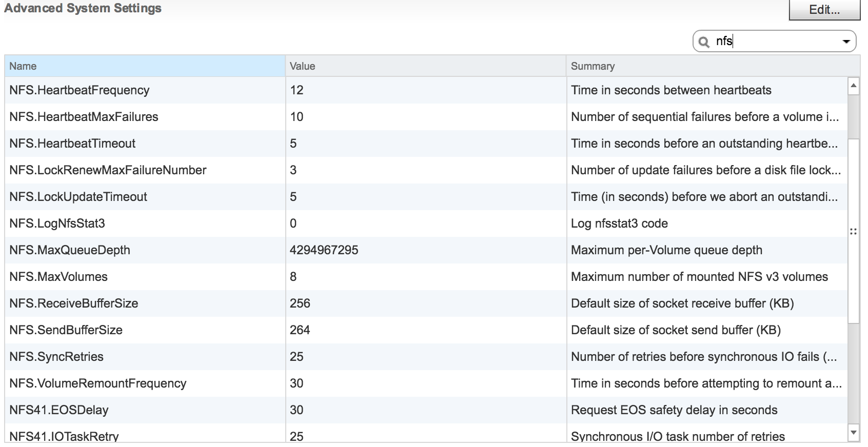Click the value 264 for SendBufferSize
The width and height of the screenshot is (868, 447).
[x=300, y=330]
